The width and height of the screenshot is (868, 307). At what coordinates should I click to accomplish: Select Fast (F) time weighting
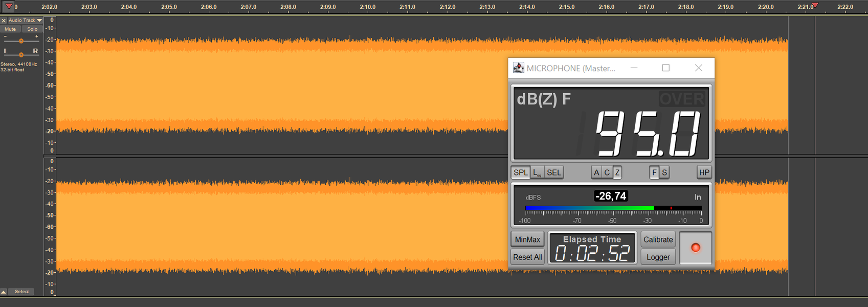click(654, 172)
